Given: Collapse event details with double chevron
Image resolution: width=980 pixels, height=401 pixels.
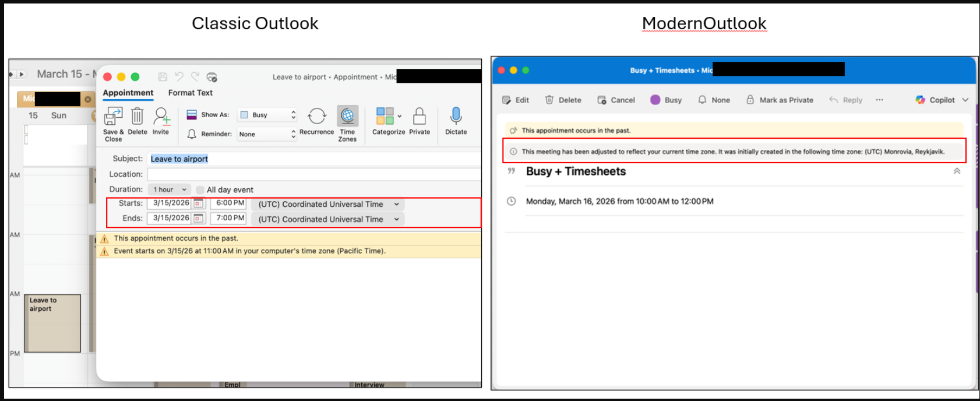Looking at the screenshot, I should [x=957, y=171].
